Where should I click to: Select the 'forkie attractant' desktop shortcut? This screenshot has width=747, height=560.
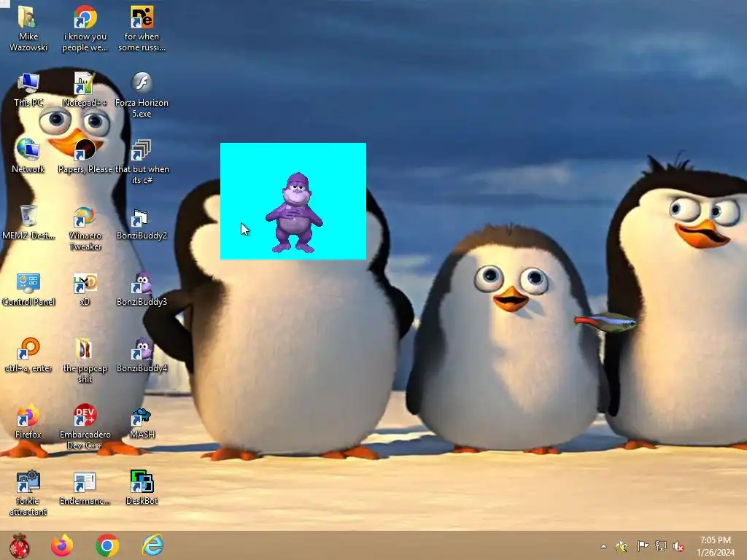pos(28,493)
